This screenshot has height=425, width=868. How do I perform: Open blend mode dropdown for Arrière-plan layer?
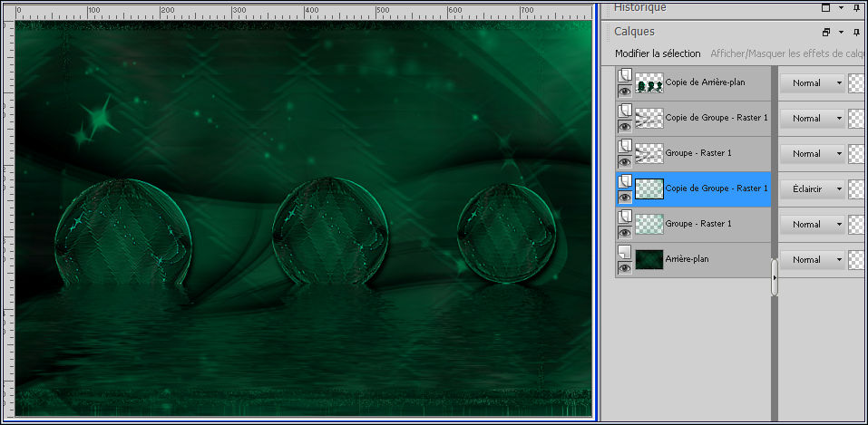[x=813, y=260]
